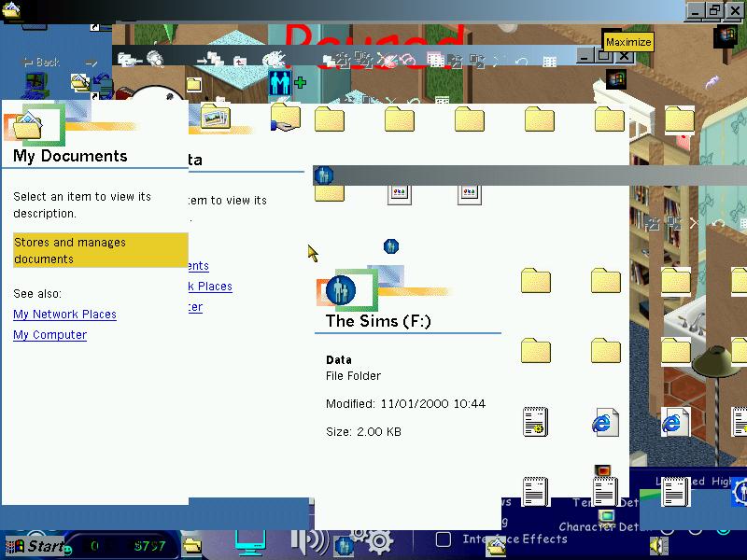Open the My Computer link
Screen dimensions: 747x560
tap(49, 335)
